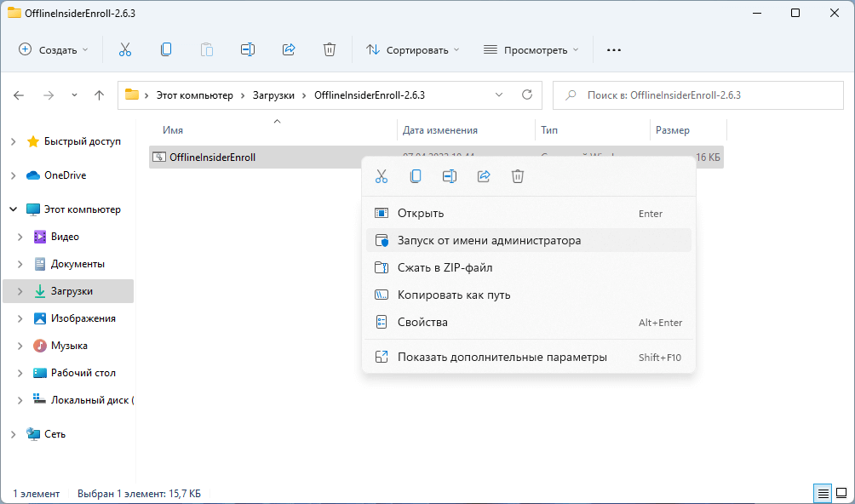
Task: Open the Изображения folder in the sidebar
Action: tap(83, 318)
